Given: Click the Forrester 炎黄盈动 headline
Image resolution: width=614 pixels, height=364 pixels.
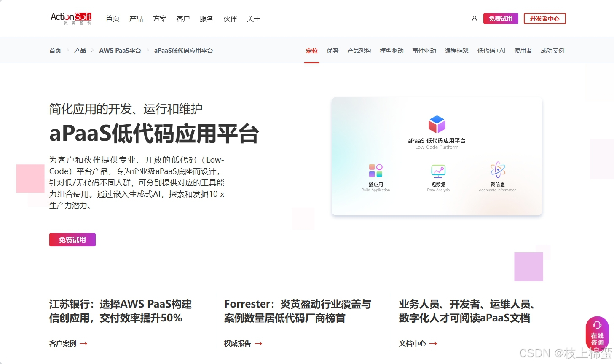Looking at the screenshot, I should (298, 311).
